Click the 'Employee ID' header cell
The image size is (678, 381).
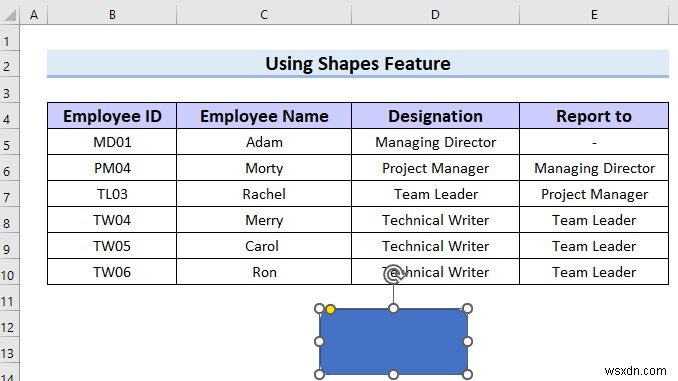112,116
